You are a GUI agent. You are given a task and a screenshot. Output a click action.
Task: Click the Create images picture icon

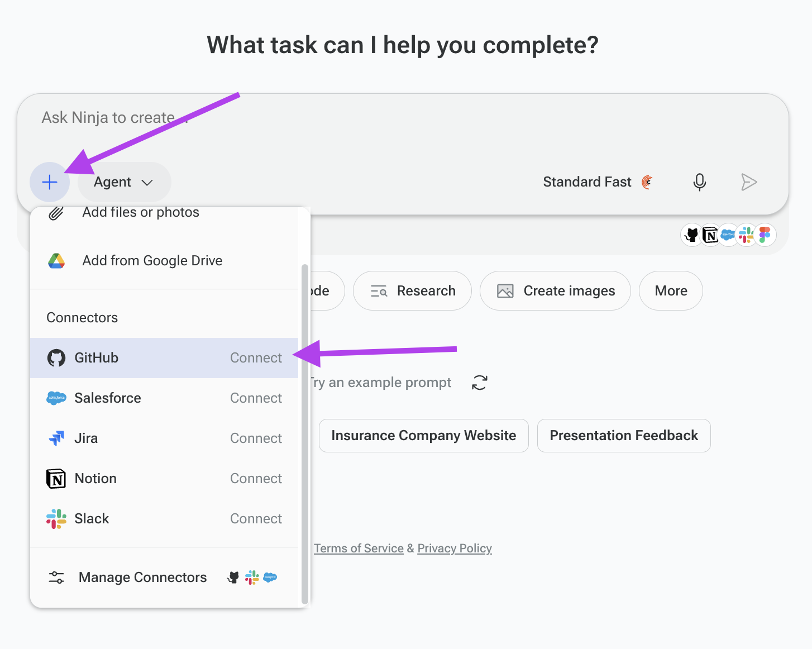[505, 291]
